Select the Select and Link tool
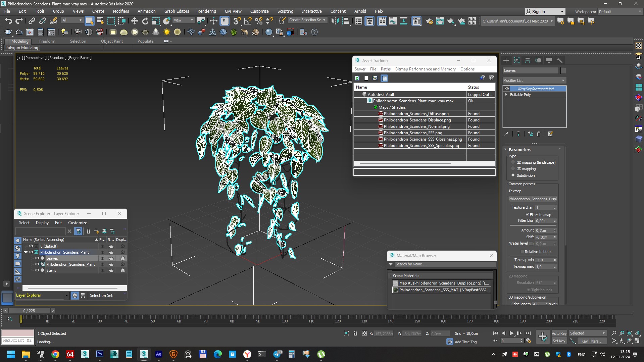This screenshot has width=644, height=362. tap(32, 21)
